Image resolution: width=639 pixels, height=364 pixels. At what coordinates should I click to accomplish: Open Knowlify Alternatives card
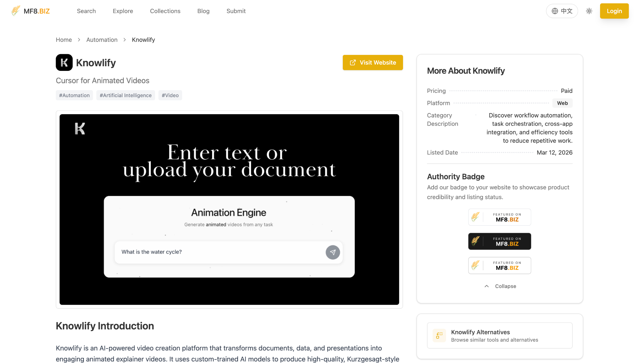(x=500, y=335)
